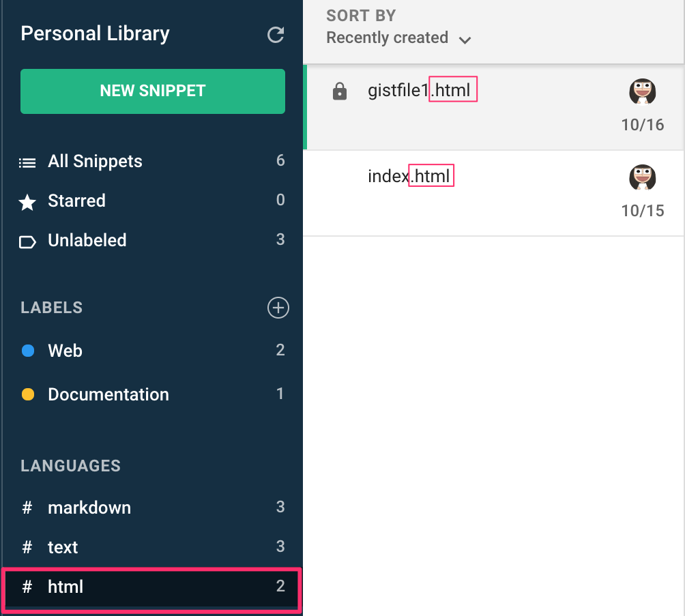The image size is (685, 616).
Task: Open the Recently created sort dropdown
Action: click(x=388, y=38)
